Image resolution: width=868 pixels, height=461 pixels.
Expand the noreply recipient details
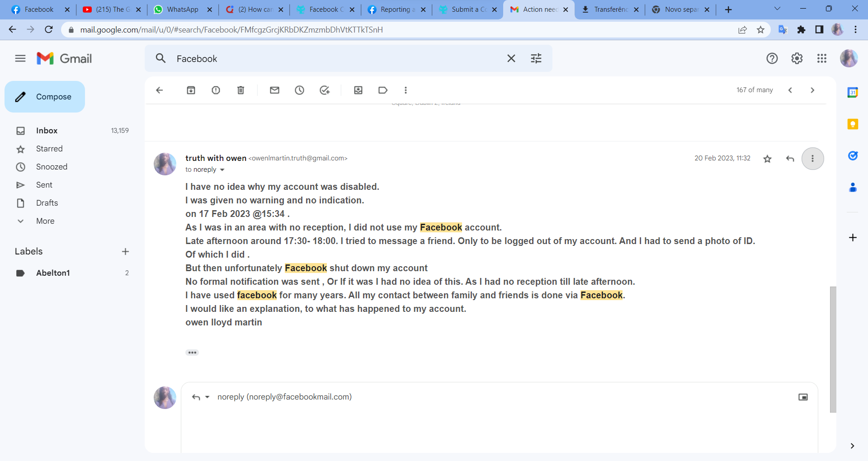222,169
